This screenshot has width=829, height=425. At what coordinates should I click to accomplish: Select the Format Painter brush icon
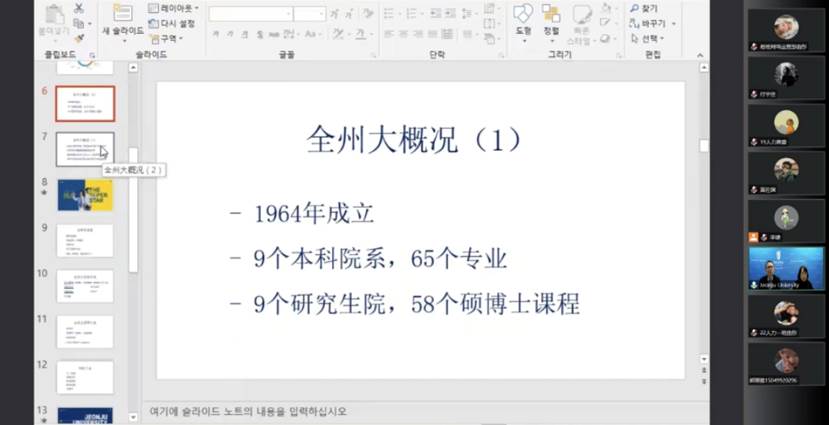(x=79, y=38)
